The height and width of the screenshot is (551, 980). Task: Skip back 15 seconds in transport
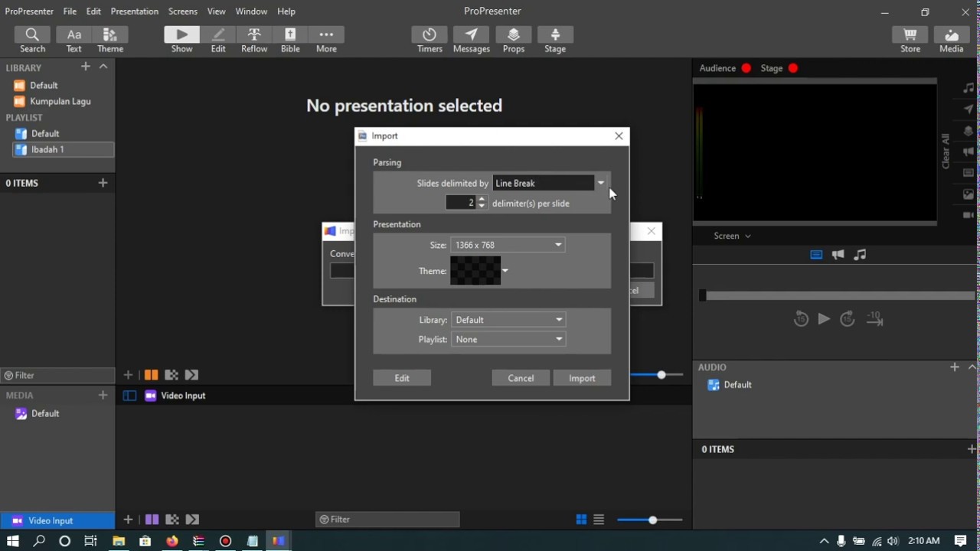(x=801, y=319)
